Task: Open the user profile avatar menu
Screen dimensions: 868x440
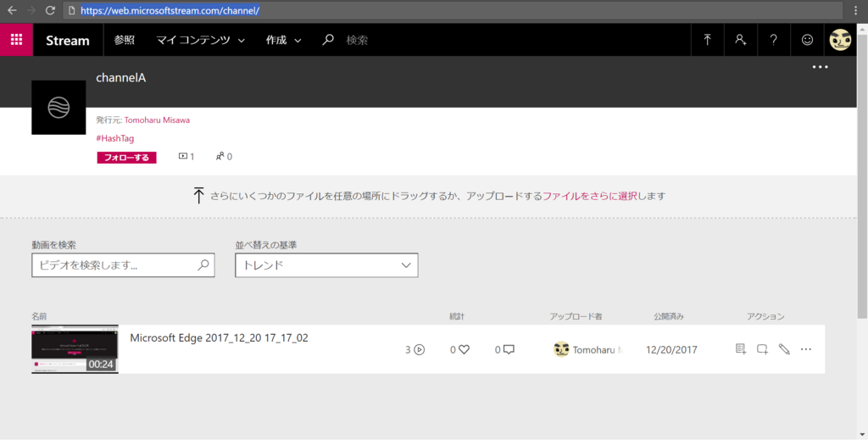Action: (840, 40)
